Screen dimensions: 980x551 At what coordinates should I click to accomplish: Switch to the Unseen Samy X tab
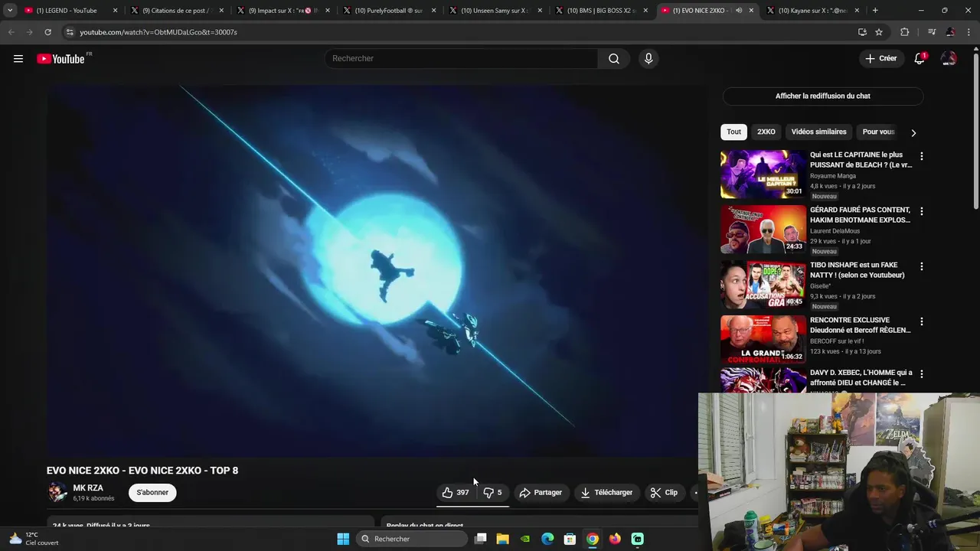click(x=495, y=11)
